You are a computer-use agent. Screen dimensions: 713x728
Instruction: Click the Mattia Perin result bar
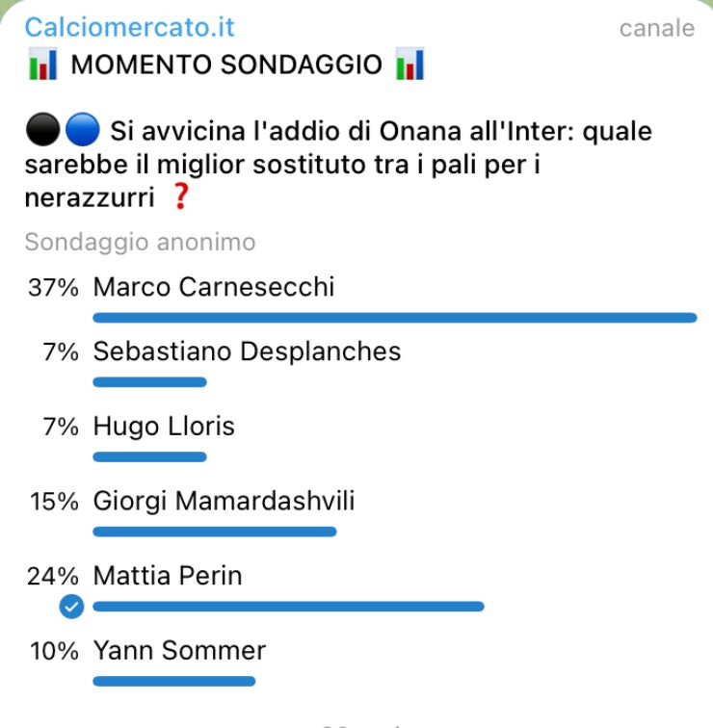pos(288,607)
